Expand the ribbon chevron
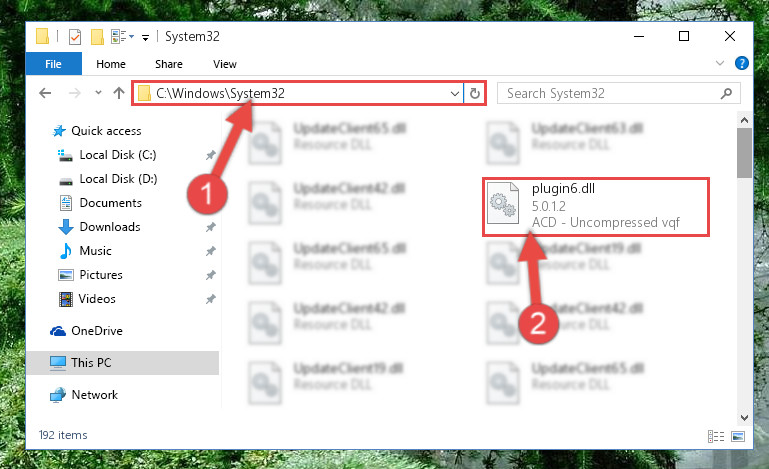Image resolution: width=769 pixels, height=469 pixels. pos(719,63)
